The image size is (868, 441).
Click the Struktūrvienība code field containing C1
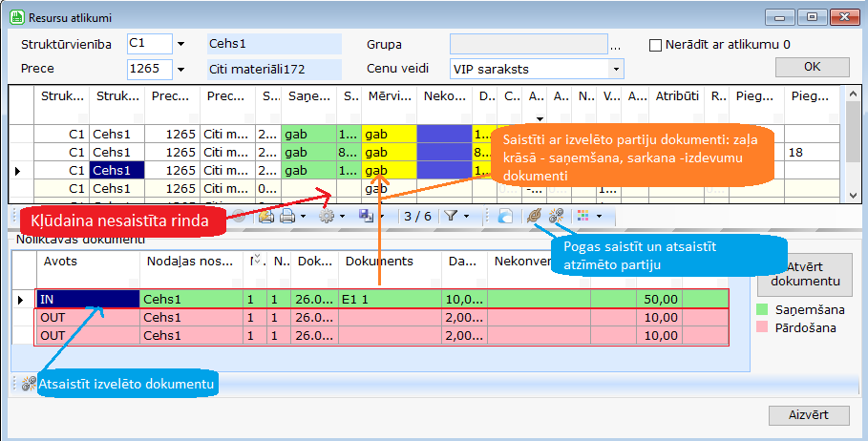pos(150,44)
